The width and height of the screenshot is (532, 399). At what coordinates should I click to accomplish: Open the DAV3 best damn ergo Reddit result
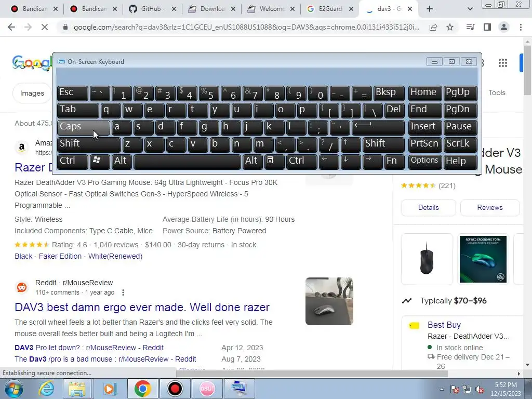[142, 308]
